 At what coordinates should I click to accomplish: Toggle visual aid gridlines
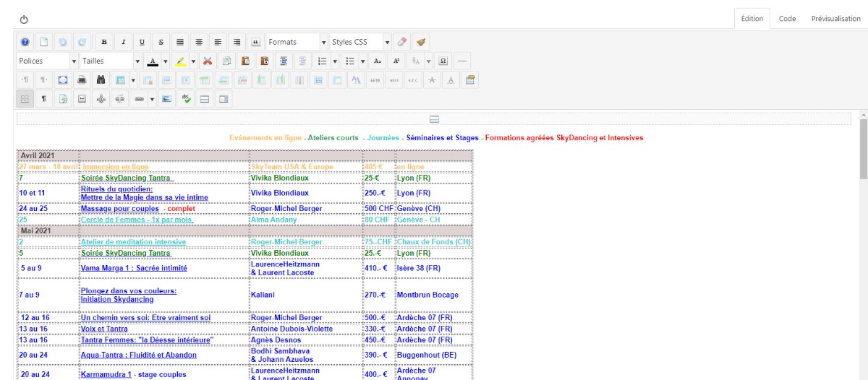(x=25, y=98)
